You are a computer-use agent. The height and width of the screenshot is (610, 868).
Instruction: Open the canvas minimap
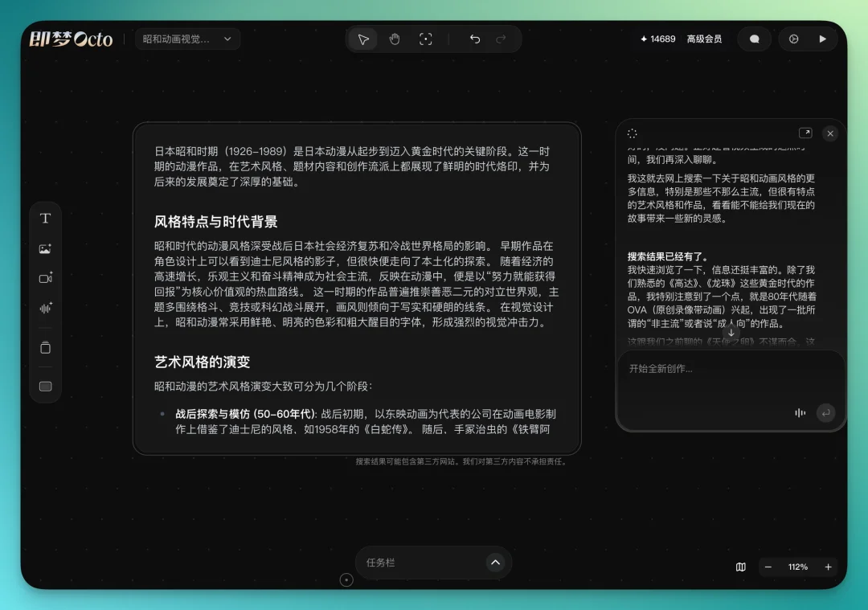[740, 567]
